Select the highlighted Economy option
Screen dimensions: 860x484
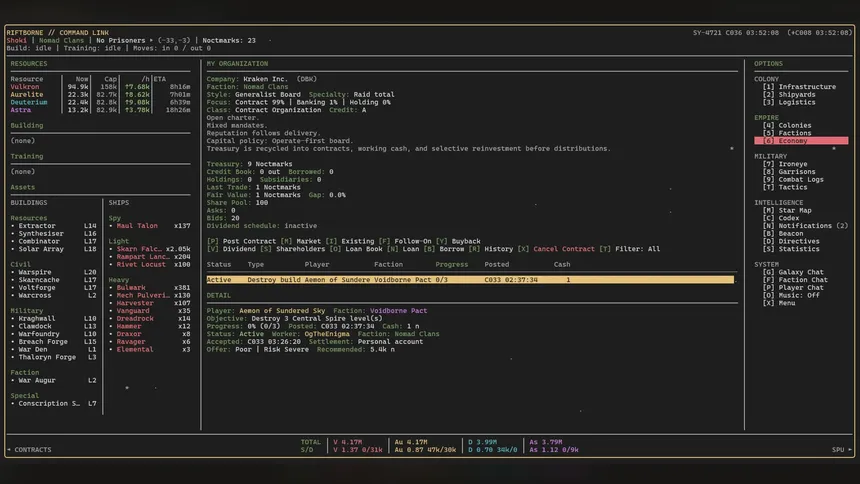(x=801, y=141)
